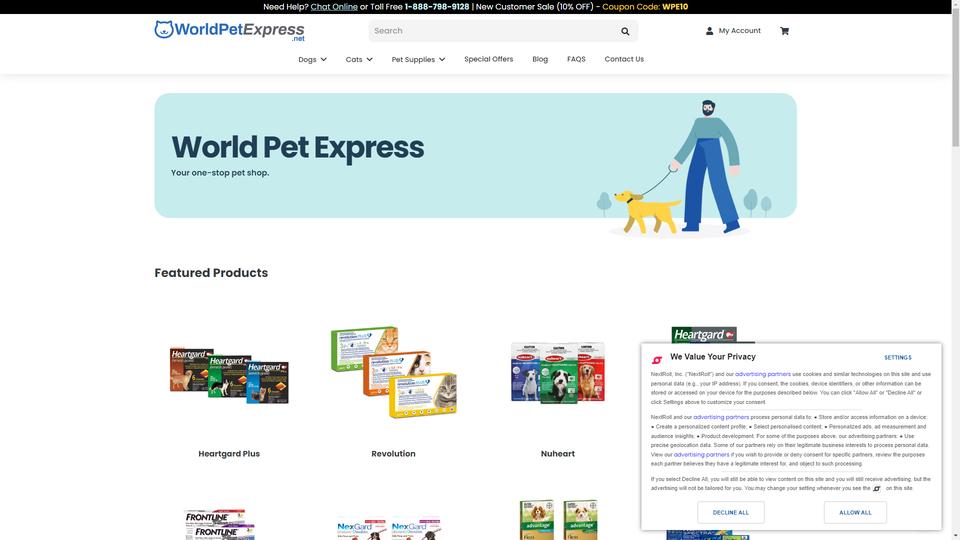Viewport: 960px width, 540px height.
Task: Click the NextRoll logo in privacy popup
Action: [x=657, y=360]
